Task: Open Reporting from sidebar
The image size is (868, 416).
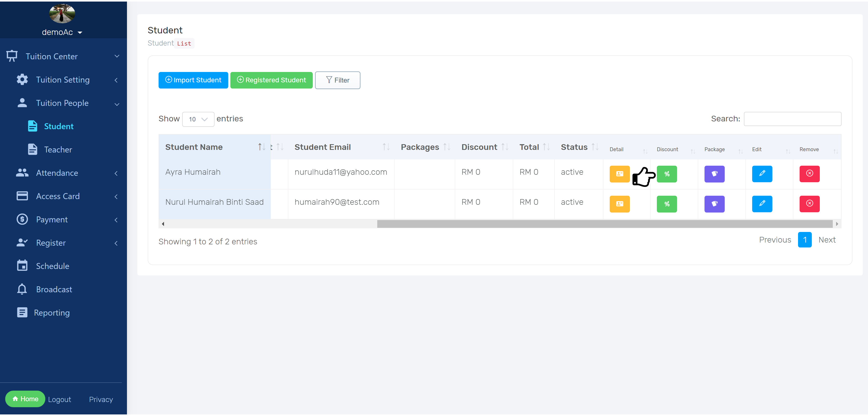Action: [x=52, y=313]
